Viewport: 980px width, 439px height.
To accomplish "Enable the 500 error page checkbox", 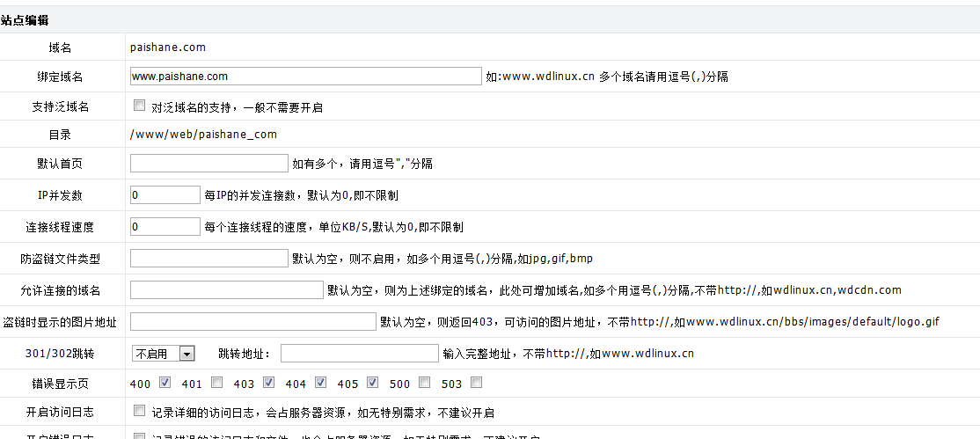I will coord(424,383).
